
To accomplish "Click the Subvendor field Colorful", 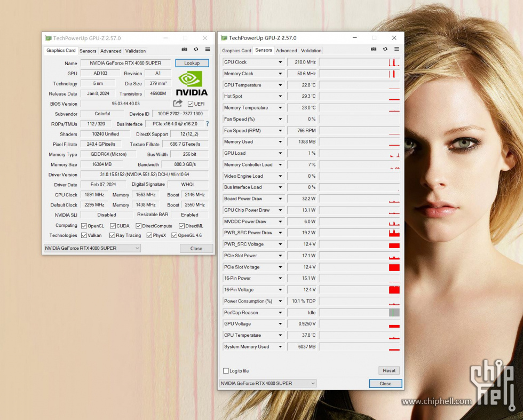I will point(102,114).
